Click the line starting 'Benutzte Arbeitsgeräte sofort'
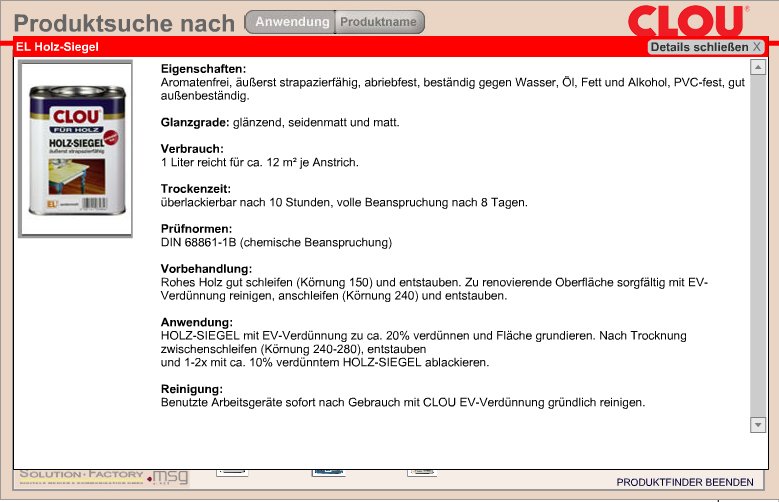This screenshot has width=779, height=502. coord(403,403)
